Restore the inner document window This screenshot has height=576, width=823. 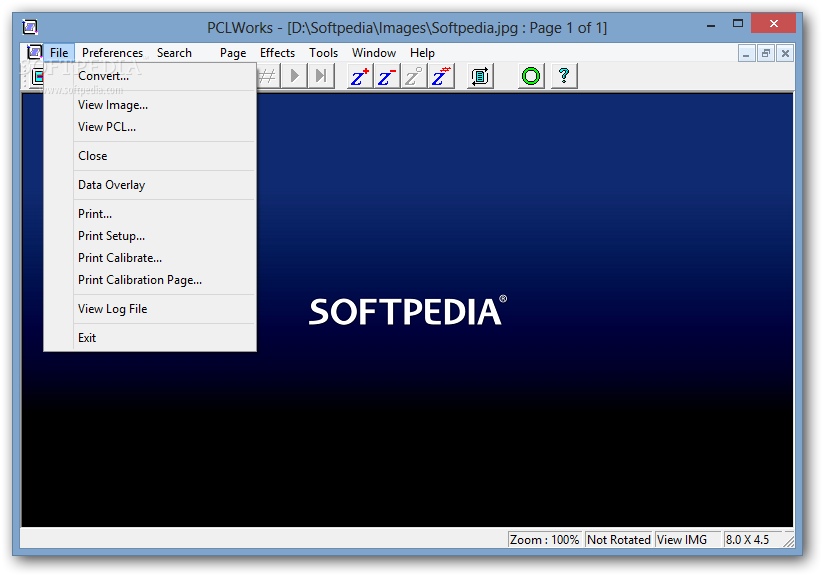click(766, 53)
